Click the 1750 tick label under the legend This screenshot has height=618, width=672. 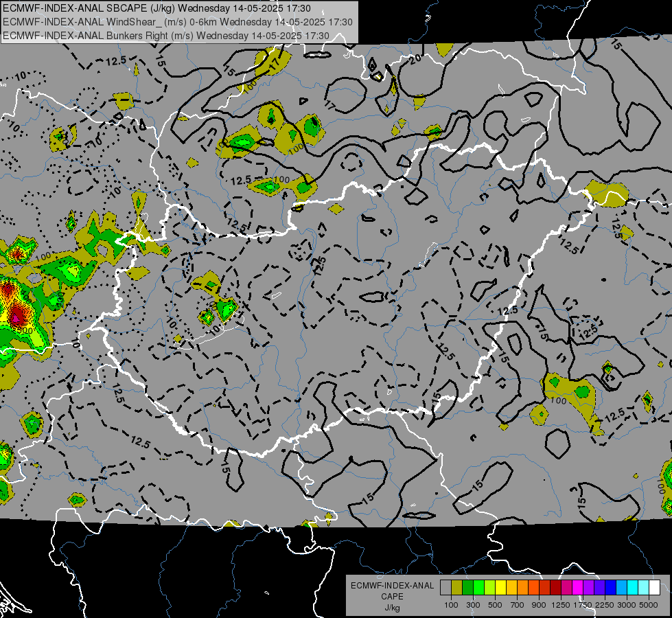[x=583, y=605]
